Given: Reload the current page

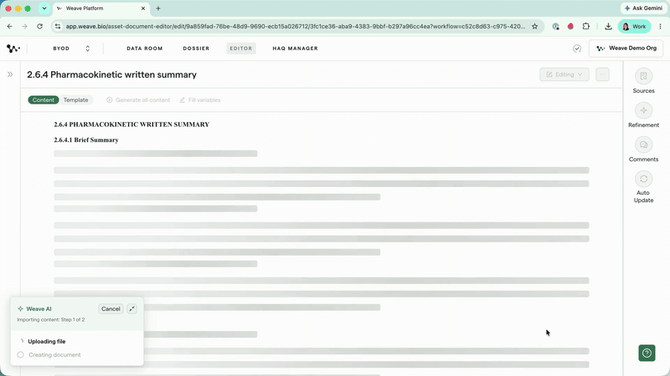Looking at the screenshot, I should pos(40,26).
